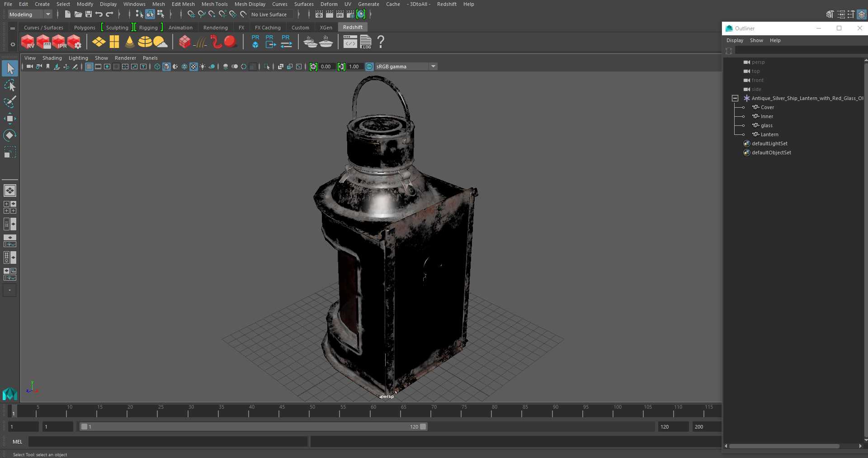
Task: Open Redshift render settings gear cube icon
Action: click(x=75, y=42)
